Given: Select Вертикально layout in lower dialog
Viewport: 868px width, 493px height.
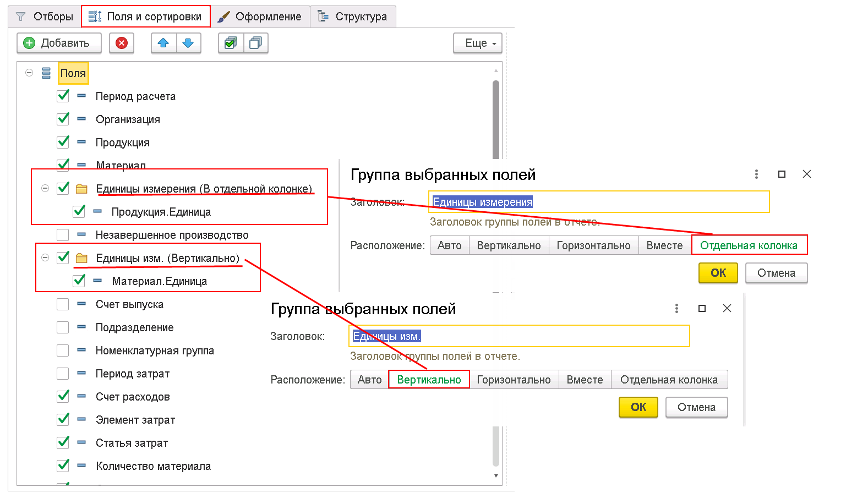Looking at the screenshot, I should tap(429, 380).
